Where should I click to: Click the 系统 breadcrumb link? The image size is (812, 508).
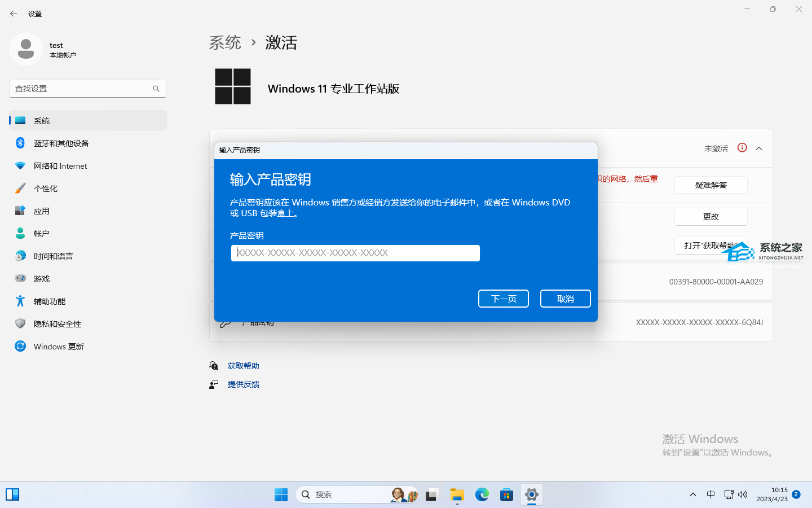(x=225, y=42)
